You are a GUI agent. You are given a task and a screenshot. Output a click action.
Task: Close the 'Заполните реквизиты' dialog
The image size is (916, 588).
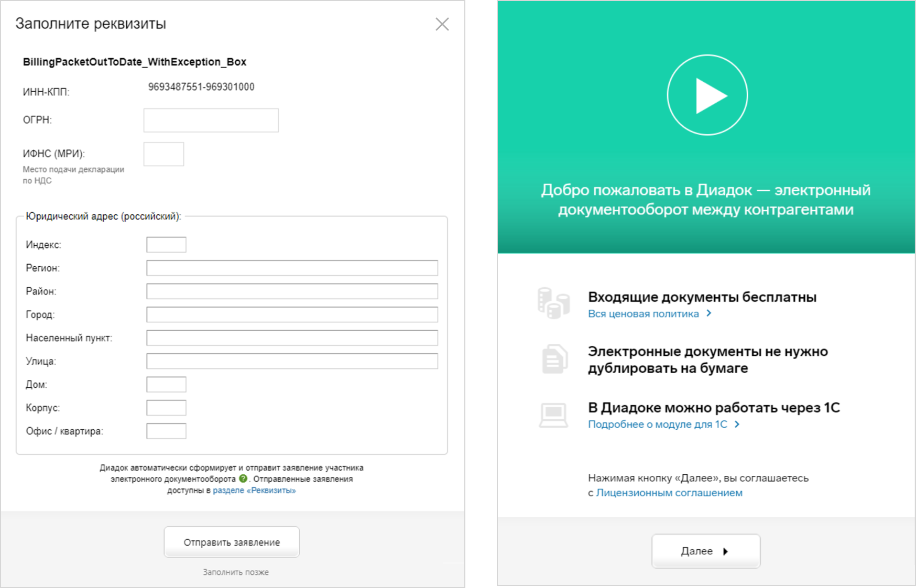coord(442,24)
